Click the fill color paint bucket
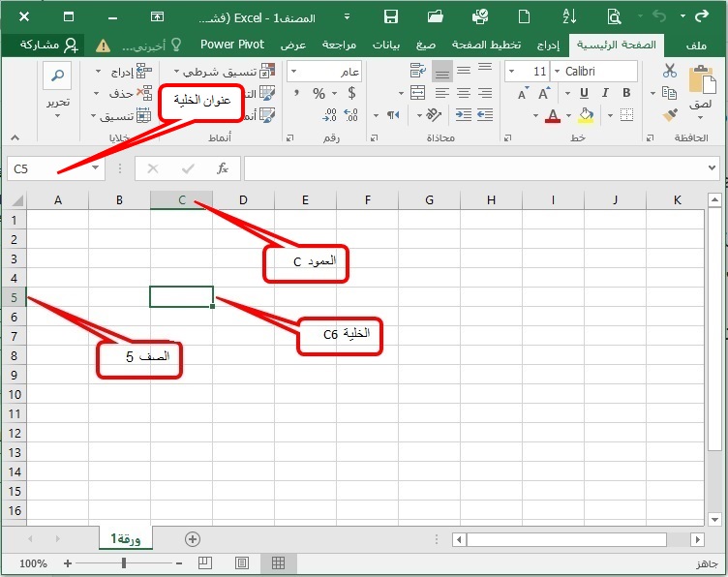This screenshot has width=728, height=577. 585,115
